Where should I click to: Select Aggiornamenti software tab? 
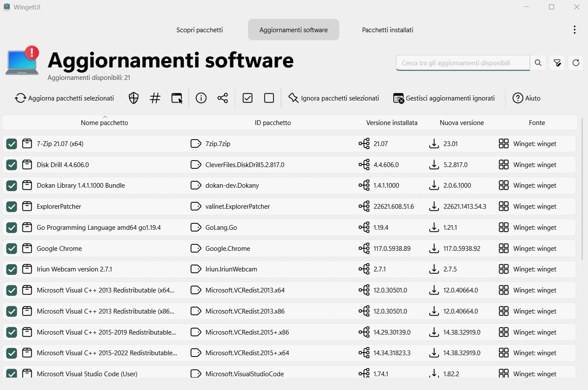click(294, 30)
